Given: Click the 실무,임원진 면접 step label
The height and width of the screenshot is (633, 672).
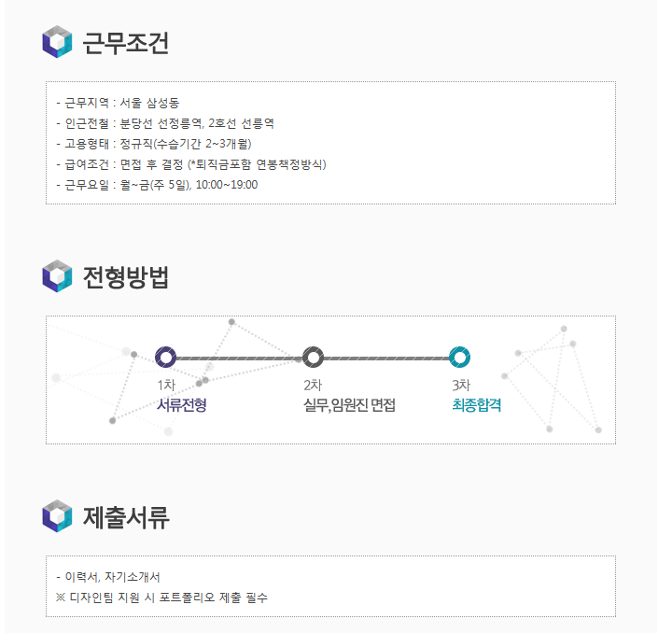Looking at the screenshot, I should click(x=349, y=404).
